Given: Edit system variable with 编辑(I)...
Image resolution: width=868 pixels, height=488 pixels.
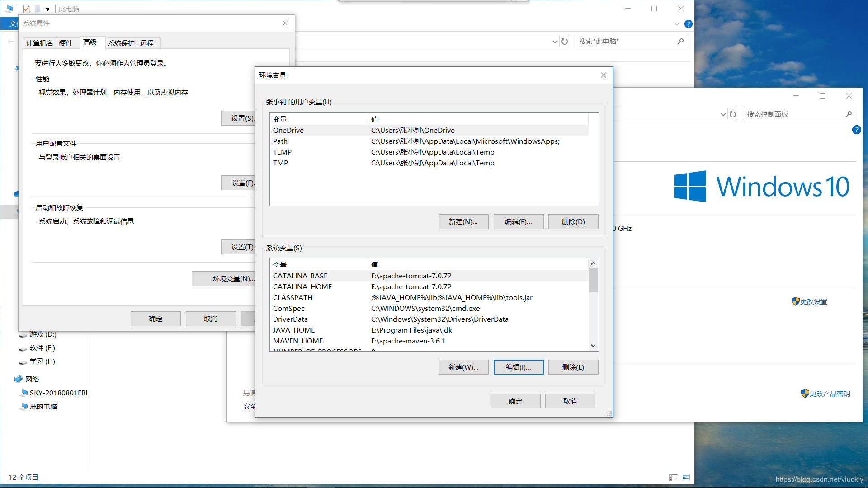Looking at the screenshot, I should tap(519, 367).
